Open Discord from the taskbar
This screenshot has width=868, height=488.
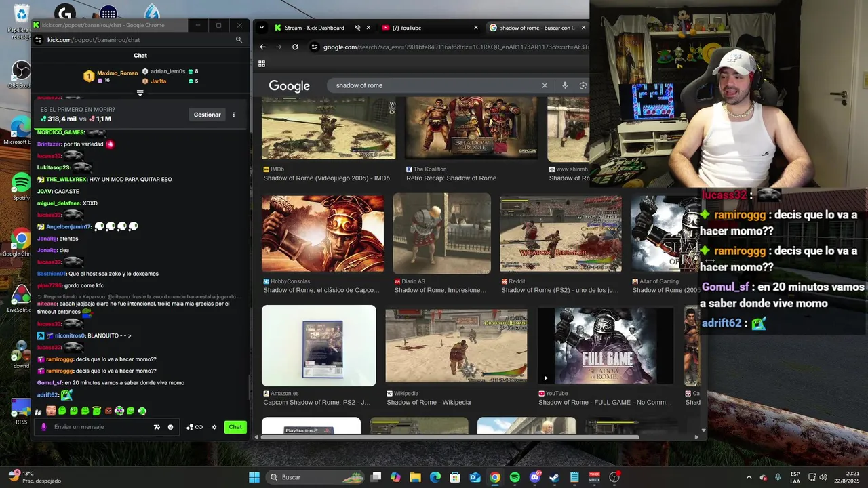click(x=535, y=477)
